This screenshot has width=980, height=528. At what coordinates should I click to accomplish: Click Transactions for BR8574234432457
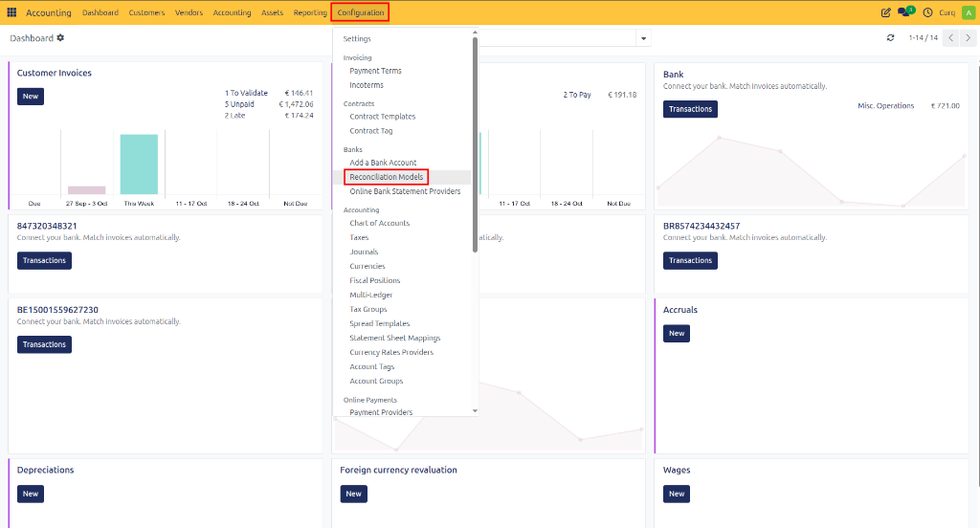pos(690,260)
